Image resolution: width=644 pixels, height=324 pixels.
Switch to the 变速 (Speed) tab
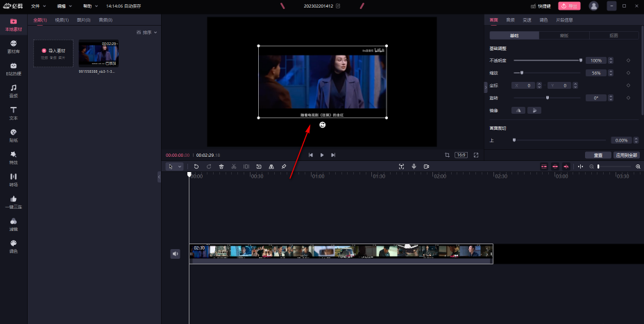coord(527,20)
